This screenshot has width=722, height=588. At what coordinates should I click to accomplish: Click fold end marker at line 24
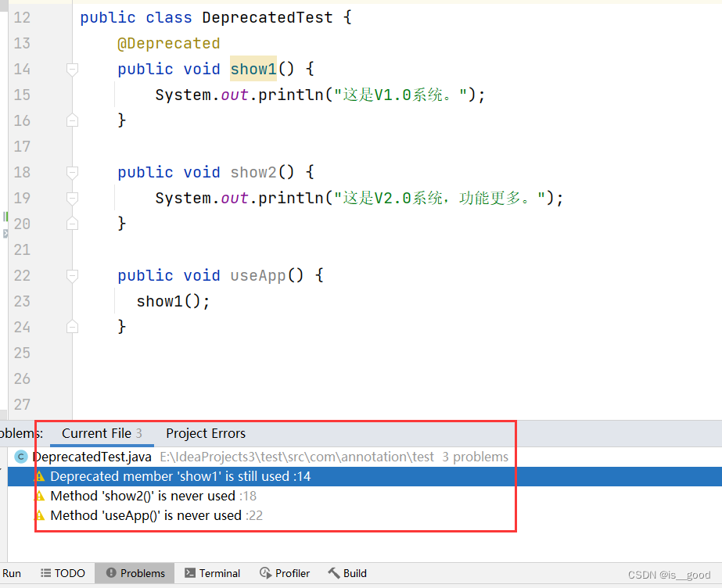(x=72, y=327)
